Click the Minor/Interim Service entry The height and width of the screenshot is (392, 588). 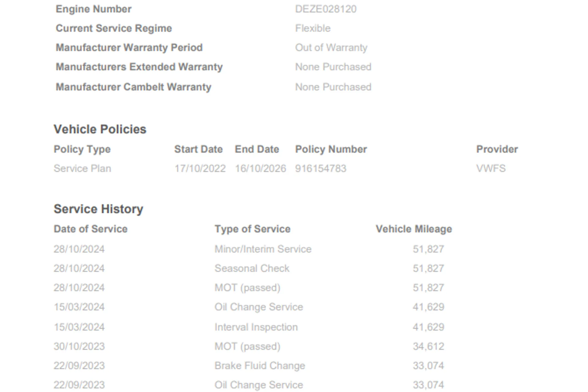[263, 249]
